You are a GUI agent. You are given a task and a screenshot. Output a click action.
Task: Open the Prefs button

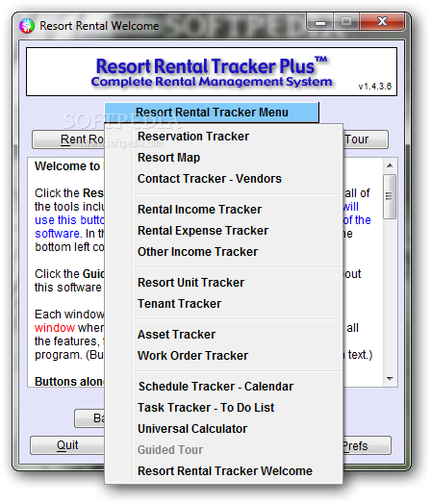click(367, 445)
